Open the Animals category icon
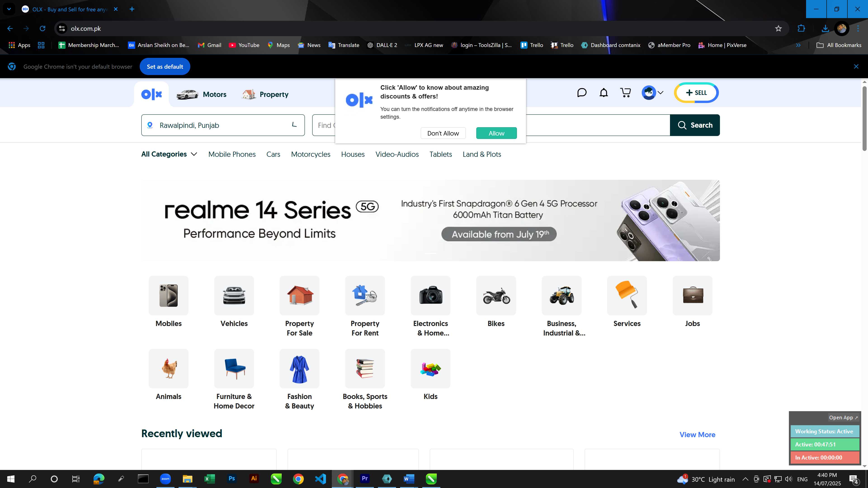The width and height of the screenshot is (868, 488). [168, 368]
